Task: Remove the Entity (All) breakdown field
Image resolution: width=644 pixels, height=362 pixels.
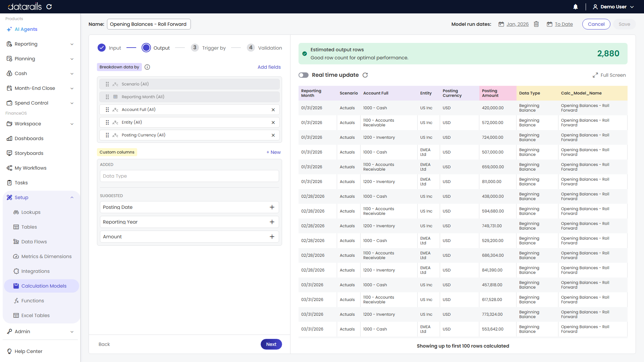Action: pyautogui.click(x=273, y=123)
